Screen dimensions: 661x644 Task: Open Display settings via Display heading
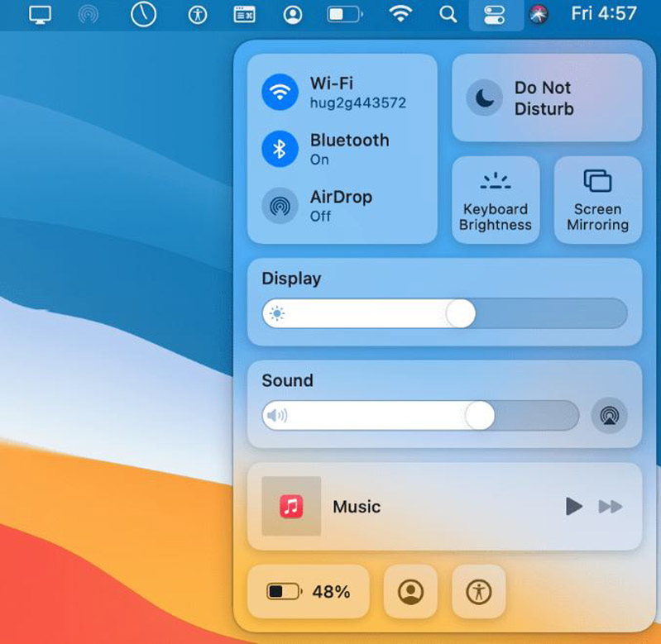(291, 279)
